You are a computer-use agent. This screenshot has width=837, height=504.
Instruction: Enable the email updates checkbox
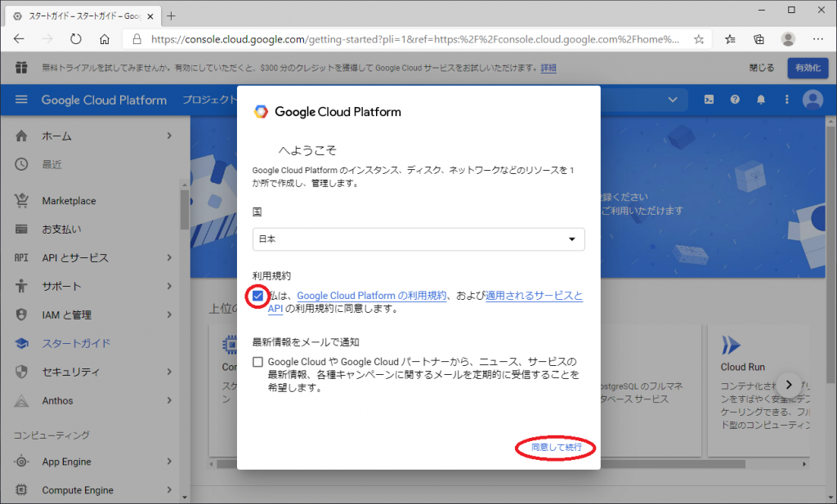click(x=258, y=362)
